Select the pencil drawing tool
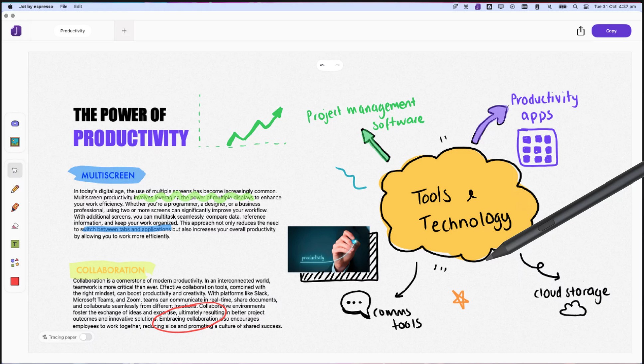644x364 pixels. 15,189
